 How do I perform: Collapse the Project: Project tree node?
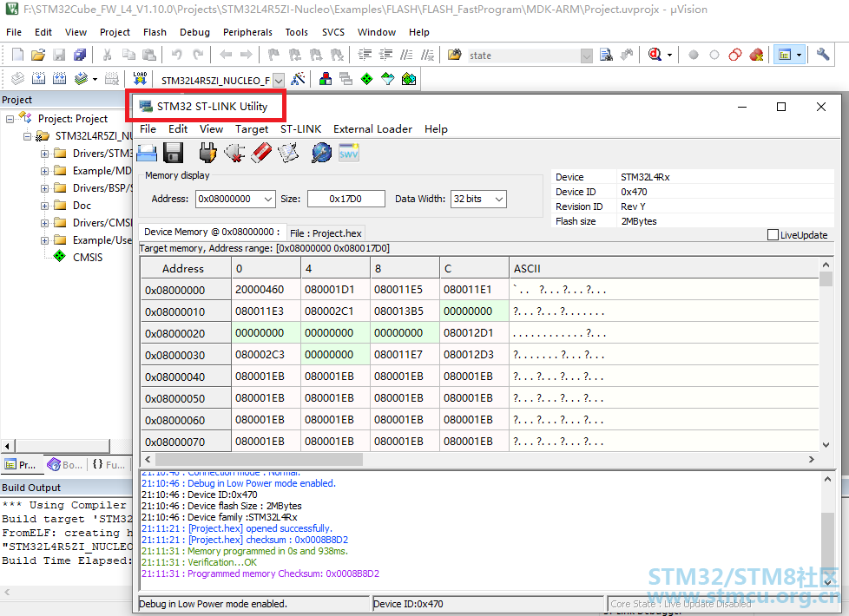pyautogui.click(x=10, y=119)
